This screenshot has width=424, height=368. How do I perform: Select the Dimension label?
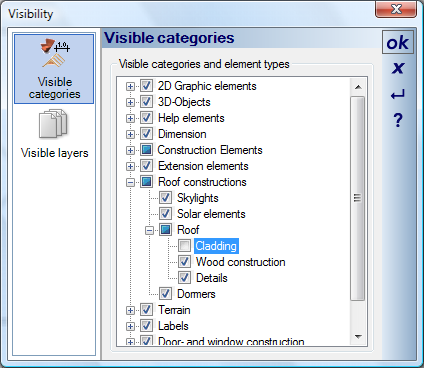coord(182,134)
